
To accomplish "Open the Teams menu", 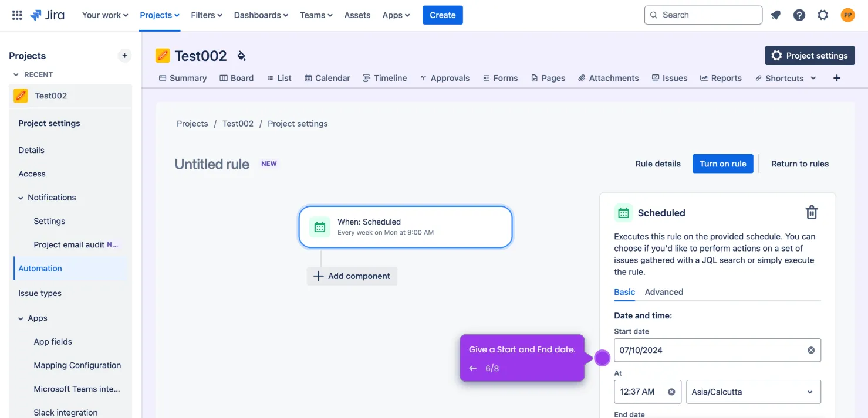I will [316, 15].
